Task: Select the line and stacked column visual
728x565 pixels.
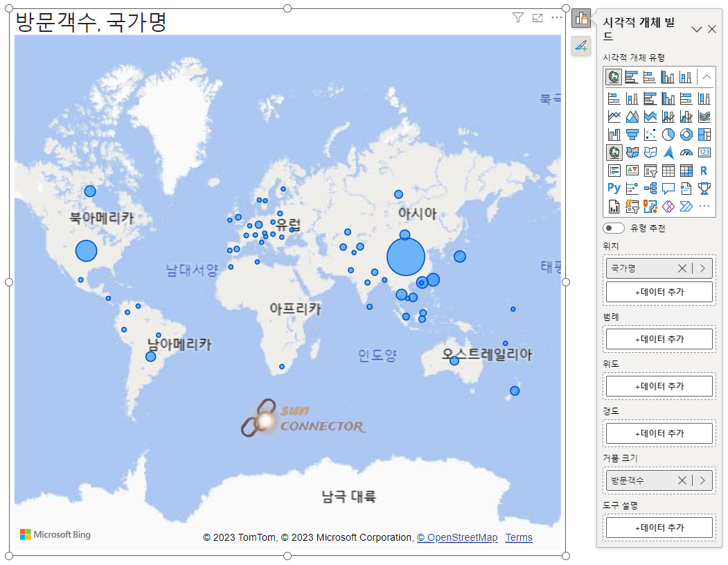Action: (x=668, y=116)
